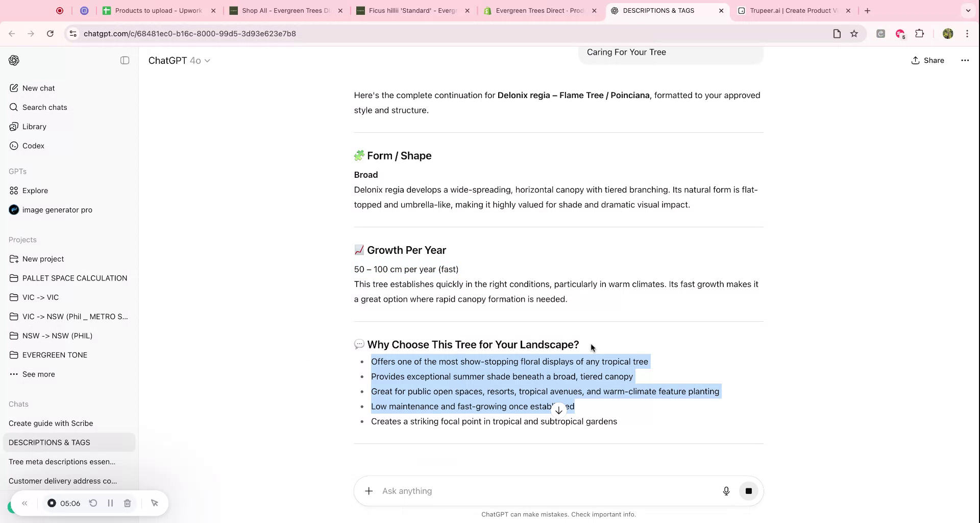980x523 pixels.
Task: Delete the current screen recording
Action: (x=127, y=503)
